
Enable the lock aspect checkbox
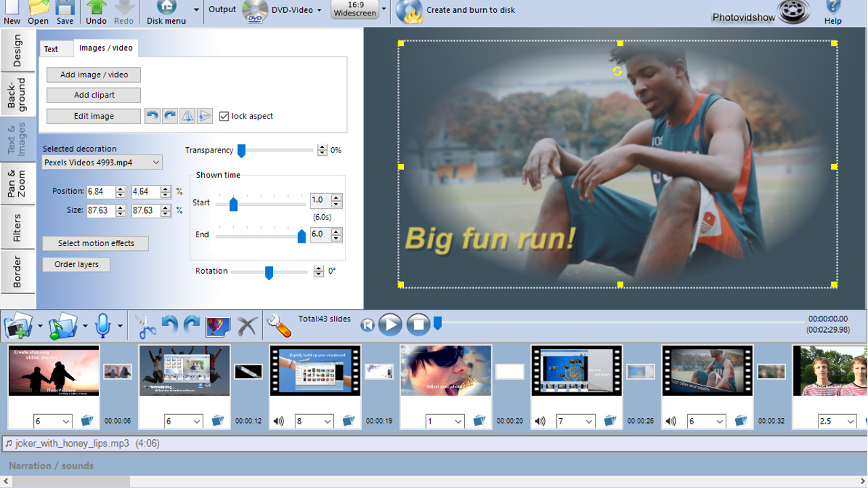(x=224, y=116)
